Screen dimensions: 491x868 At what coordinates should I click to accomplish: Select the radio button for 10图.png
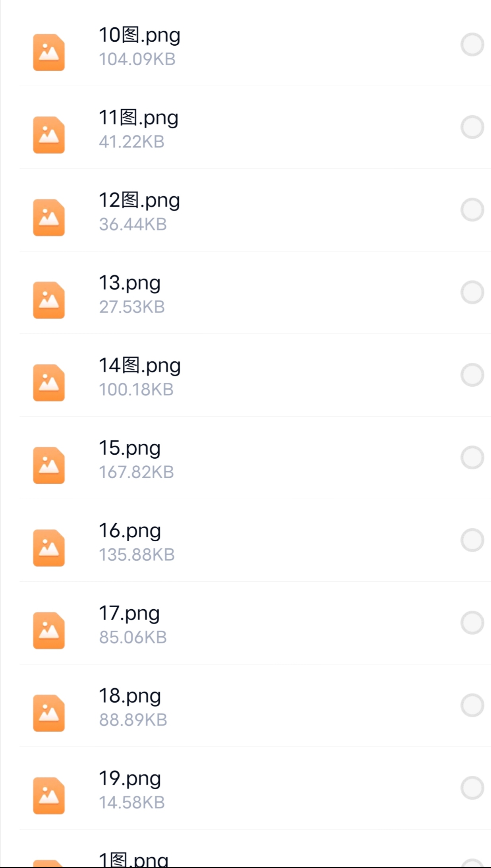coord(472,45)
